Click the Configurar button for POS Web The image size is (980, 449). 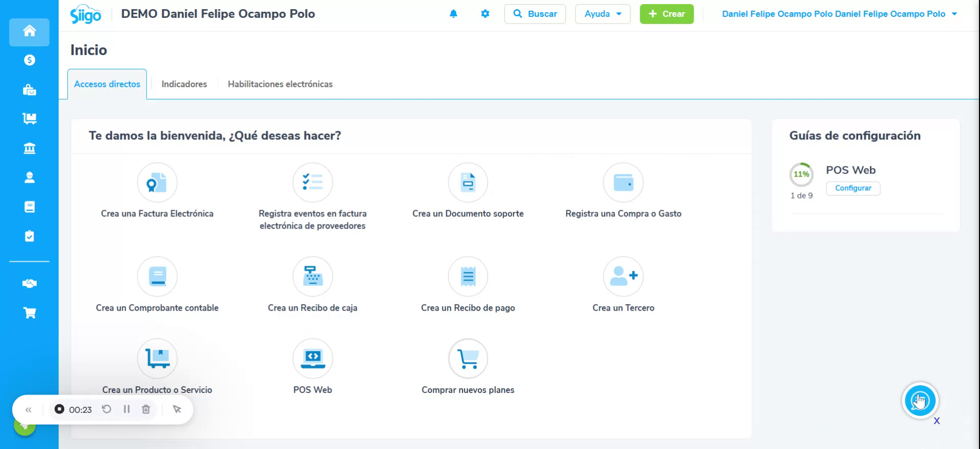point(853,188)
